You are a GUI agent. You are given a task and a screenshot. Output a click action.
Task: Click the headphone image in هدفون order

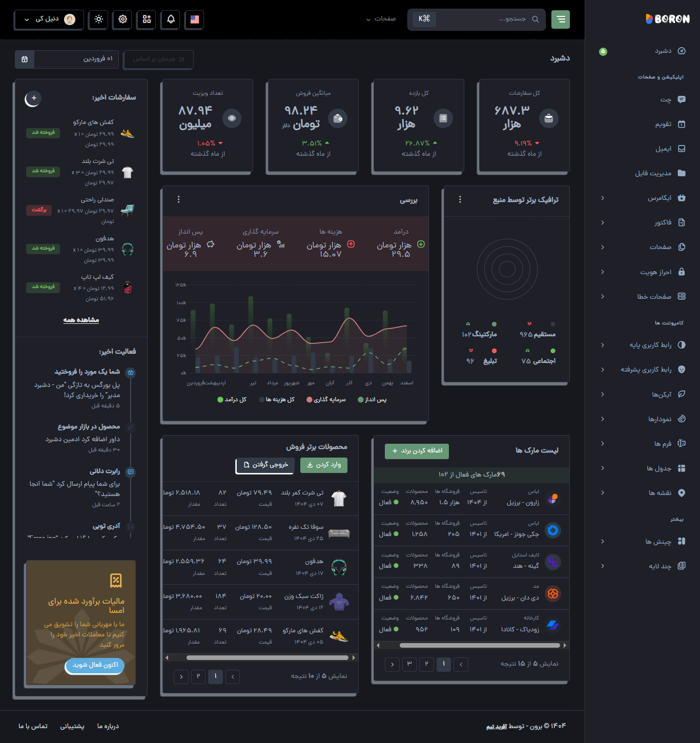[128, 249]
